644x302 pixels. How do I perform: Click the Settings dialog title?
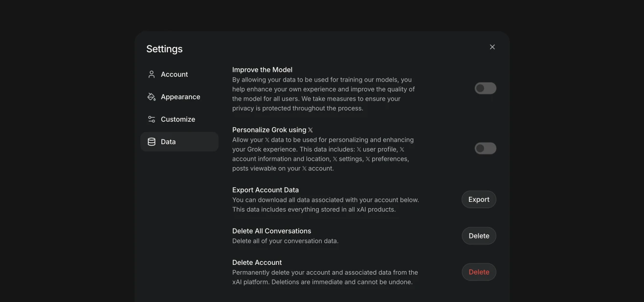(164, 48)
